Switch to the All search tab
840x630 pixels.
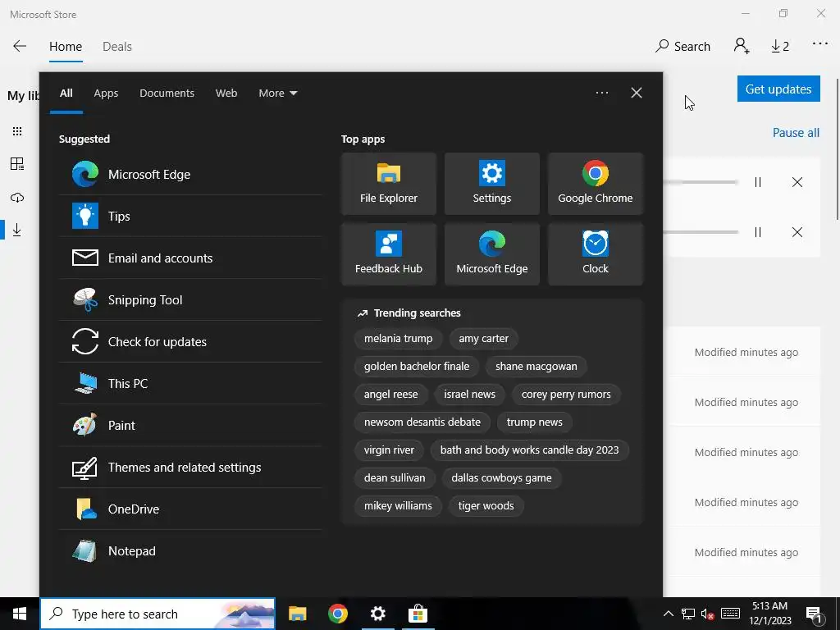coord(66,94)
